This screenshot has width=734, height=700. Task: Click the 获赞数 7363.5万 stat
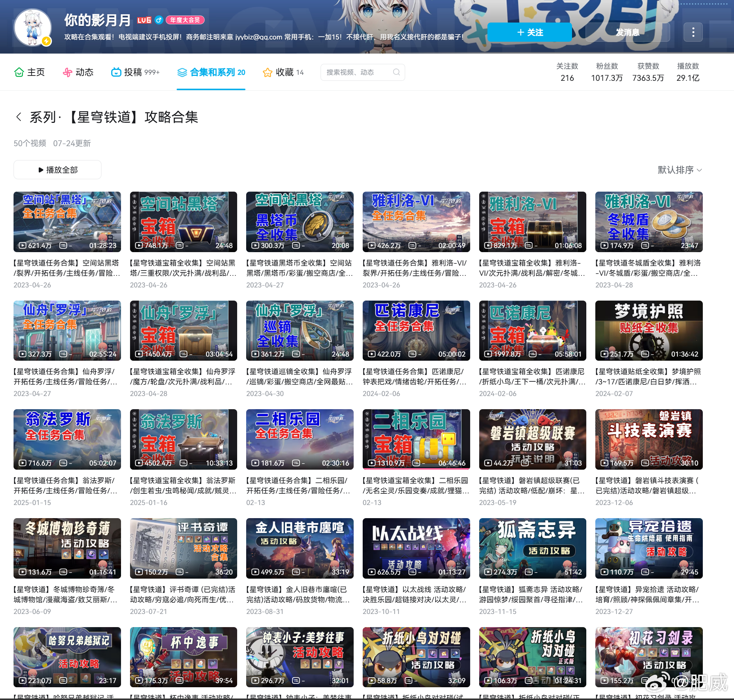coord(648,72)
